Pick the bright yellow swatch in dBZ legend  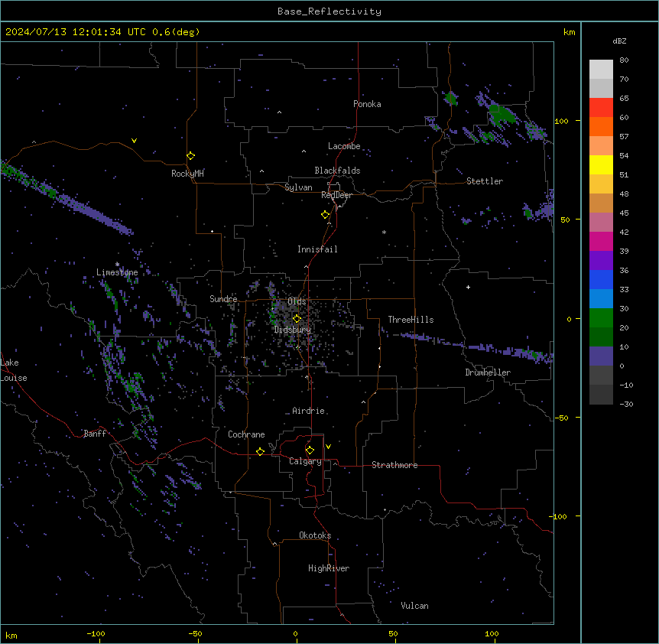pyautogui.click(x=601, y=164)
